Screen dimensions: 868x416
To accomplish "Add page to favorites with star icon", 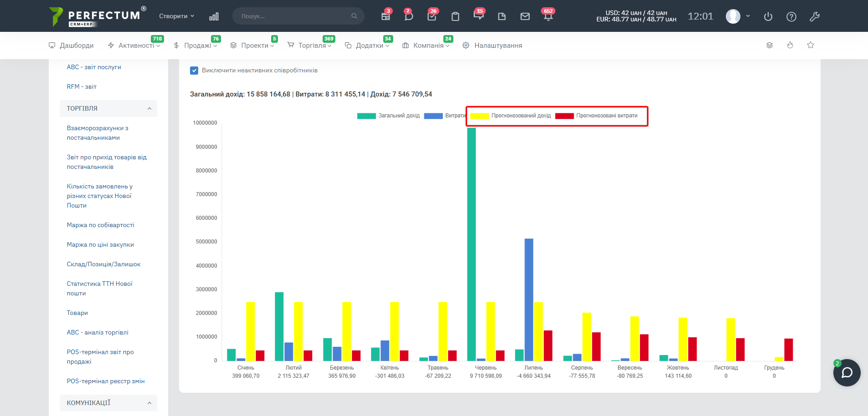I will coord(810,45).
